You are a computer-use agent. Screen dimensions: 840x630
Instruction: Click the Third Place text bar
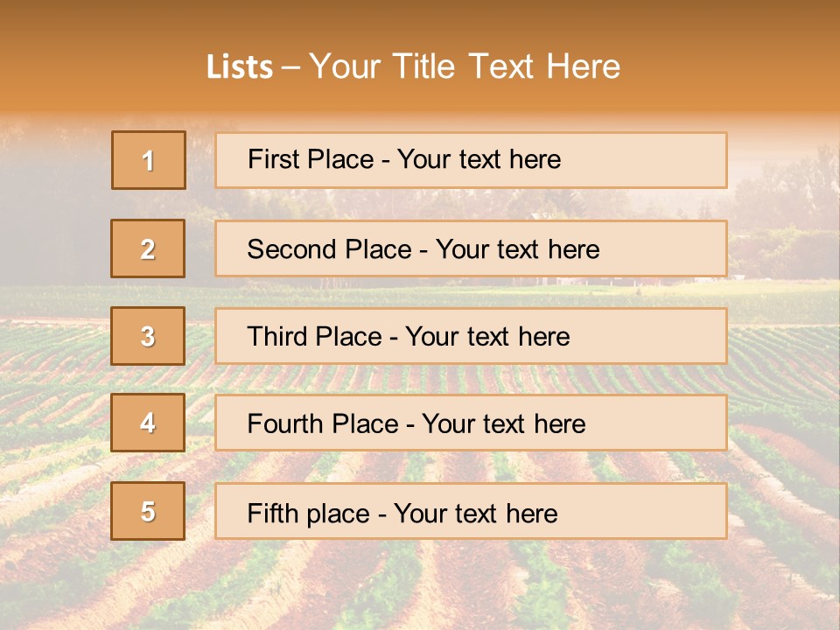coord(471,336)
